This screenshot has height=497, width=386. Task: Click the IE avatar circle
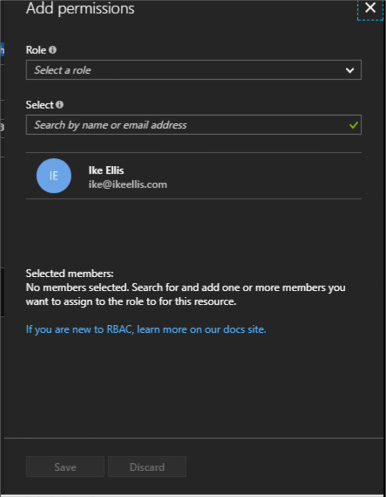click(x=54, y=176)
